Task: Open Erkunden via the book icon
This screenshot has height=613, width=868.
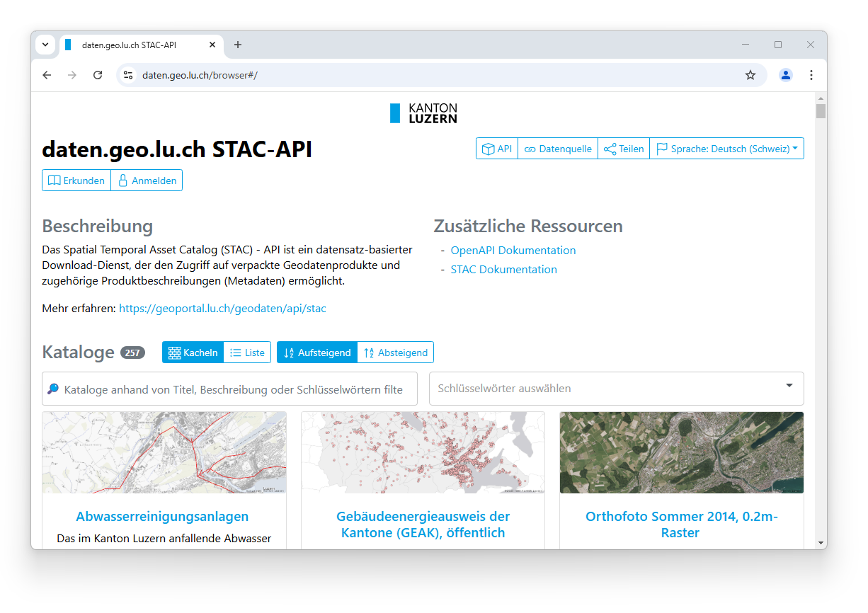Action: (x=55, y=180)
